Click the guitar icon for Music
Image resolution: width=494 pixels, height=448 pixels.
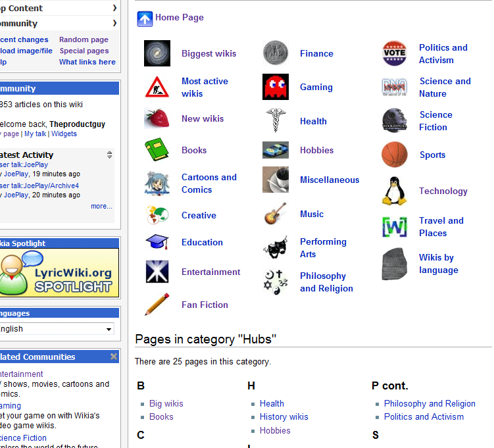click(x=275, y=214)
